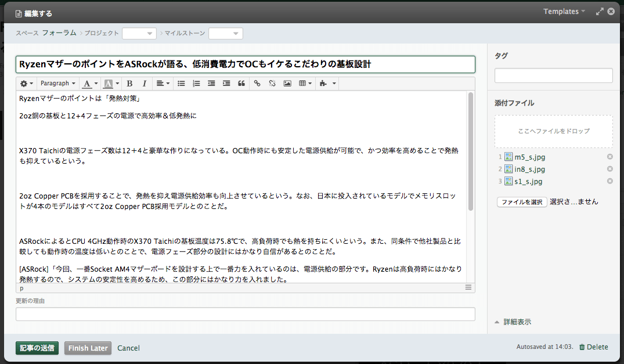Expand the 詳細表示 section
Image resolution: width=624 pixels, height=364 pixels.
(513, 322)
